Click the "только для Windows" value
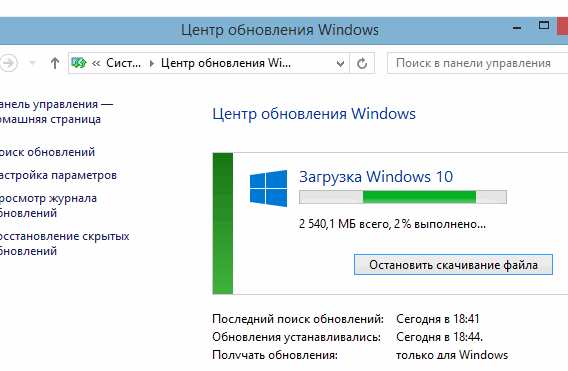 (x=452, y=355)
